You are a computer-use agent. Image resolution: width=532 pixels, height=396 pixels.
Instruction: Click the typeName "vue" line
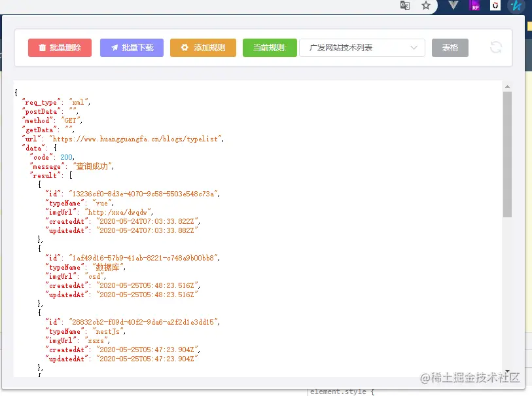point(80,203)
